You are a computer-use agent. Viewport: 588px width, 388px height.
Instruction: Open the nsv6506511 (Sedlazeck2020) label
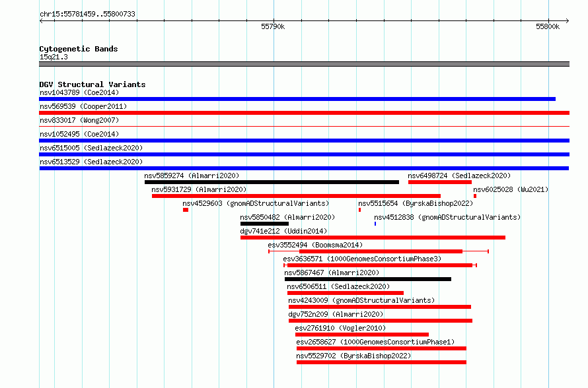tap(339, 286)
